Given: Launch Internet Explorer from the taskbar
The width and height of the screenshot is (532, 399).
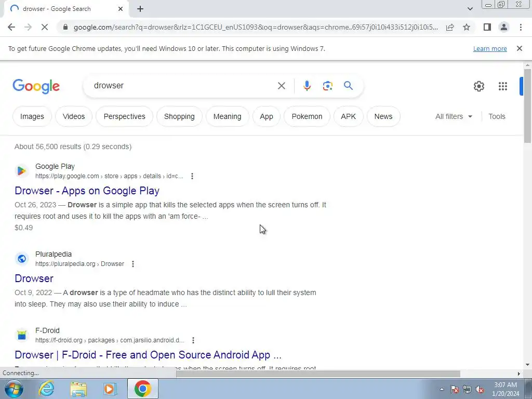Looking at the screenshot, I should pos(46,389).
